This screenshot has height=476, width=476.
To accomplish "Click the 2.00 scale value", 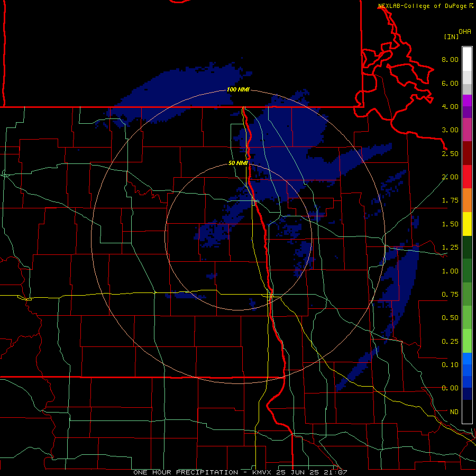I will (450, 177).
